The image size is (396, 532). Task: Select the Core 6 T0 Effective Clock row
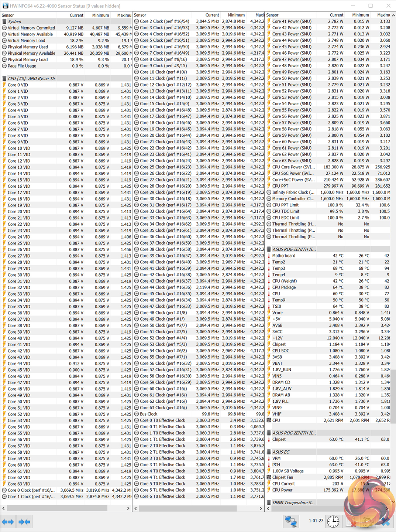tap(199, 497)
